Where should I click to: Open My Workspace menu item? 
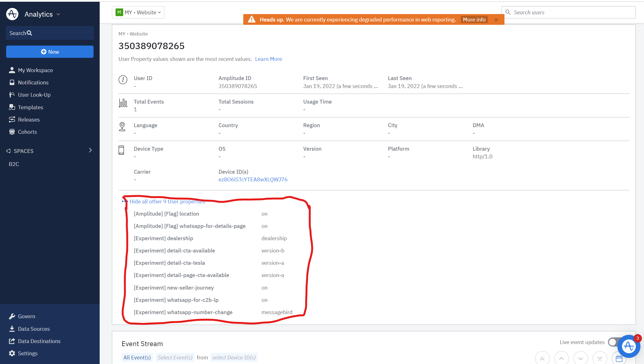[x=35, y=70]
